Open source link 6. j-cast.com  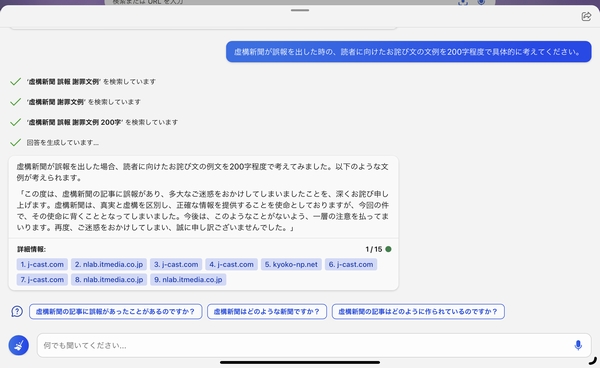tap(351, 264)
